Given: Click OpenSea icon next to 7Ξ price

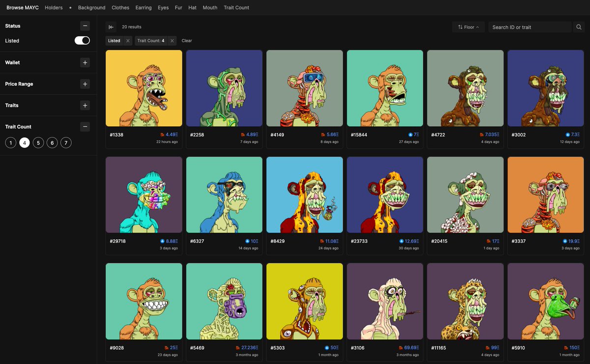Looking at the screenshot, I should [410, 135].
